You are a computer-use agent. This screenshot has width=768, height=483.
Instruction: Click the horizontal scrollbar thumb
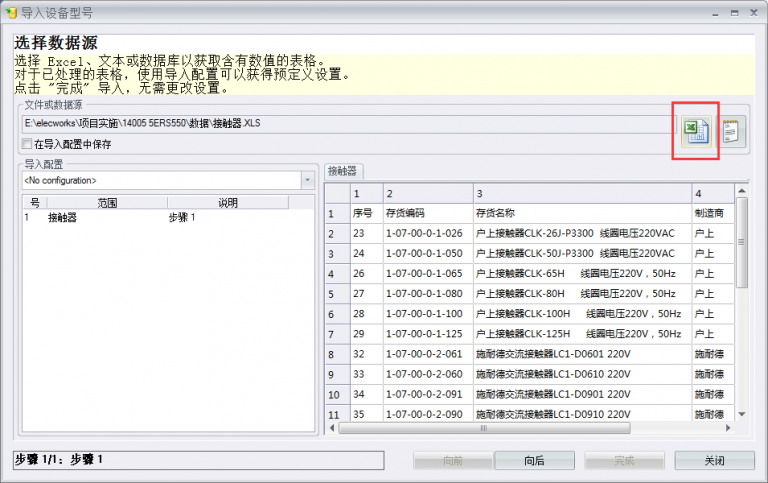[x=484, y=428]
